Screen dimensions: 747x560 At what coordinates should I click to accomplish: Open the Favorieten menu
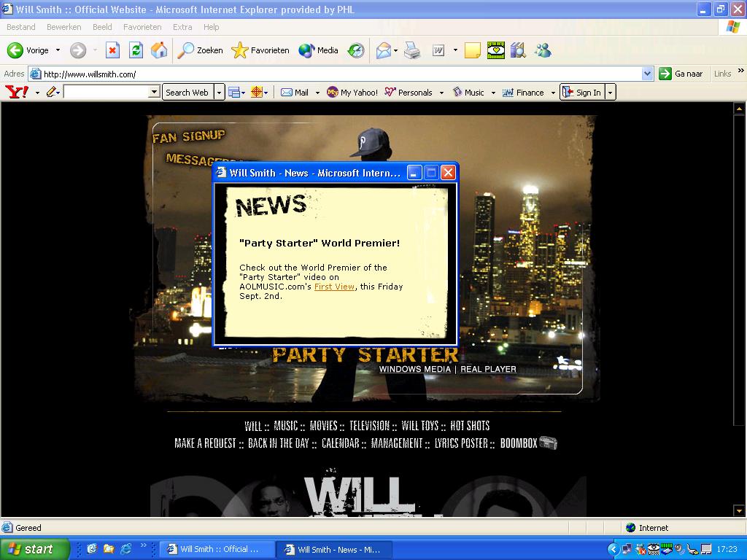click(x=142, y=27)
